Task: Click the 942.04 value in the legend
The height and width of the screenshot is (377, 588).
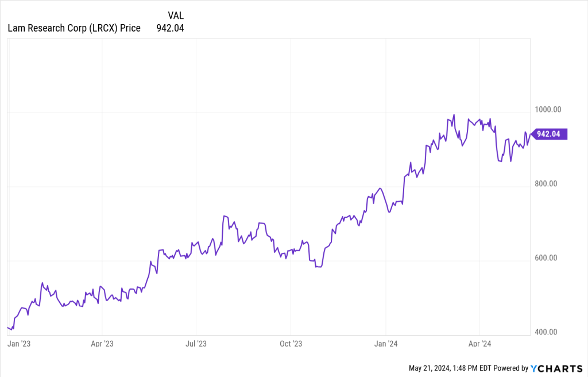Action: point(170,28)
